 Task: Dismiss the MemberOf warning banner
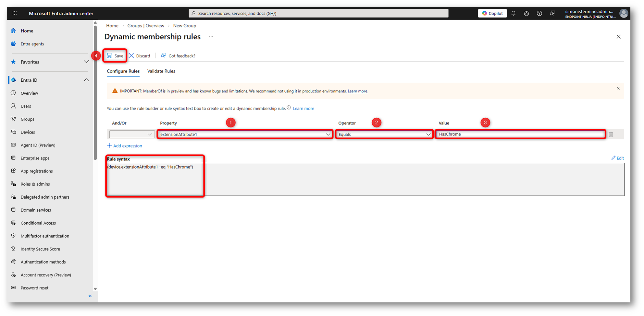coord(618,88)
